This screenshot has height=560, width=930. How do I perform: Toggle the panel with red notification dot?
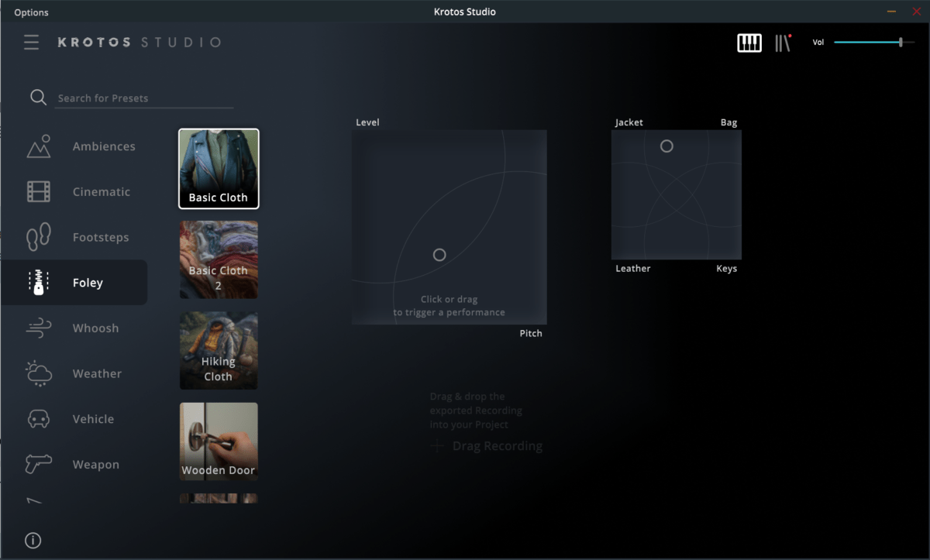click(x=782, y=43)
